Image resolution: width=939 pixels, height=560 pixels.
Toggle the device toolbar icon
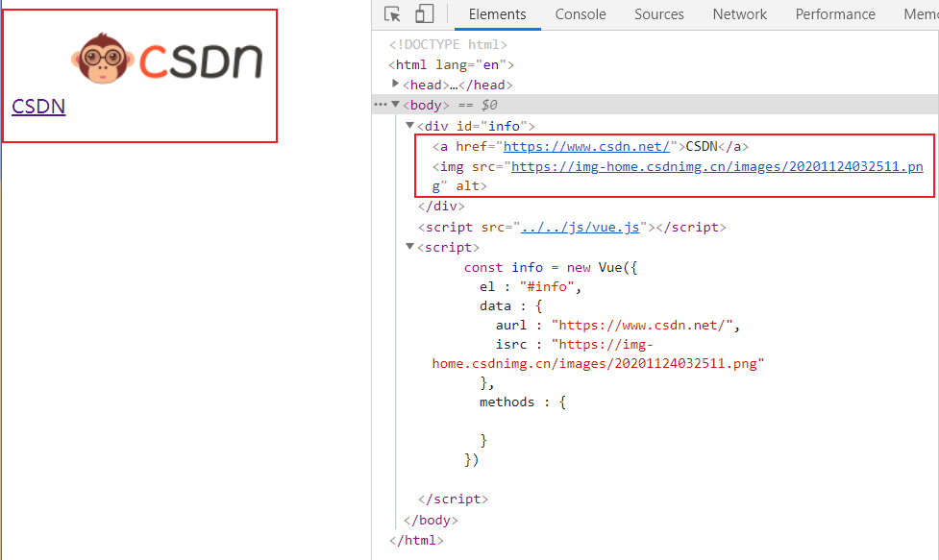424,13
